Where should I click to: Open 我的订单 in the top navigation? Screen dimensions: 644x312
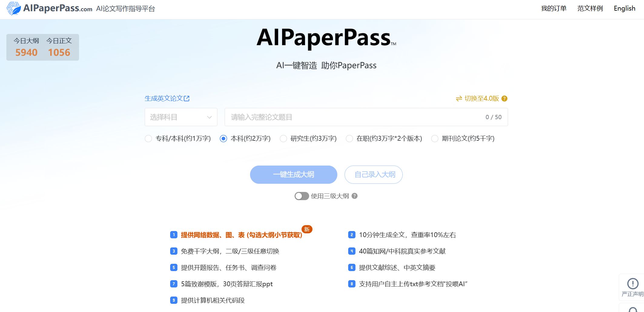(x=554, y=8)
